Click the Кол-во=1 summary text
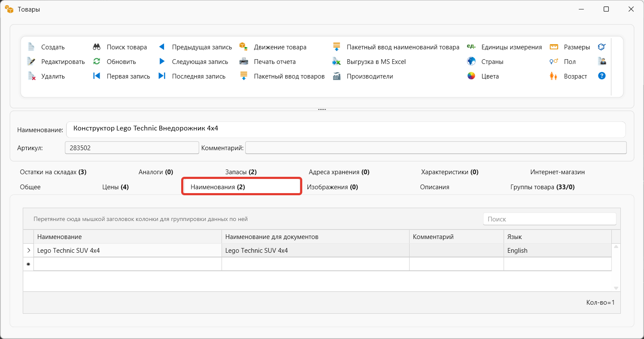 point(601,303)
